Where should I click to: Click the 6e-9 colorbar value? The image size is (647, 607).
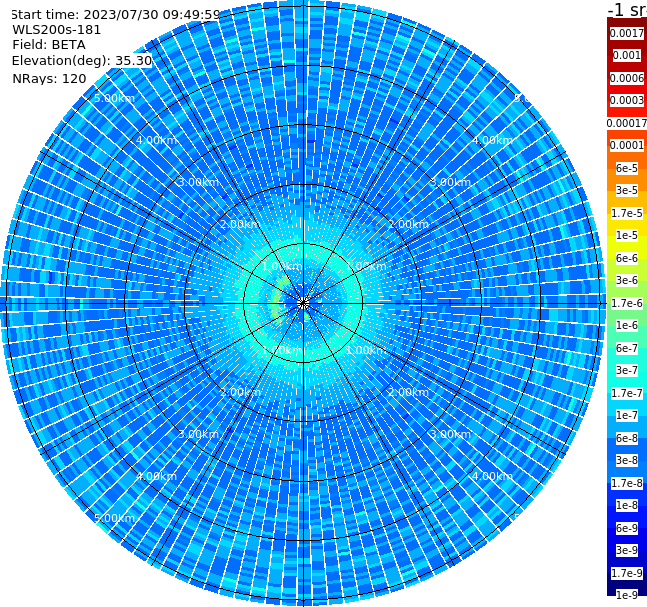627,528
